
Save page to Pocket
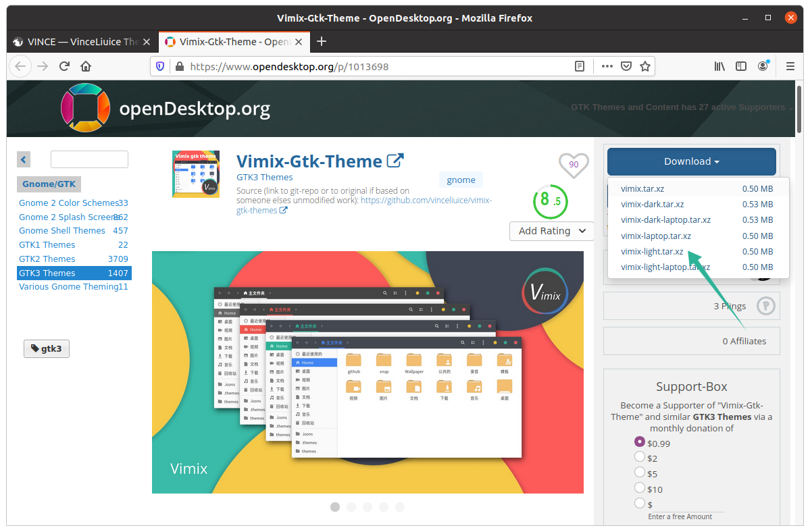tap(626, 67)
